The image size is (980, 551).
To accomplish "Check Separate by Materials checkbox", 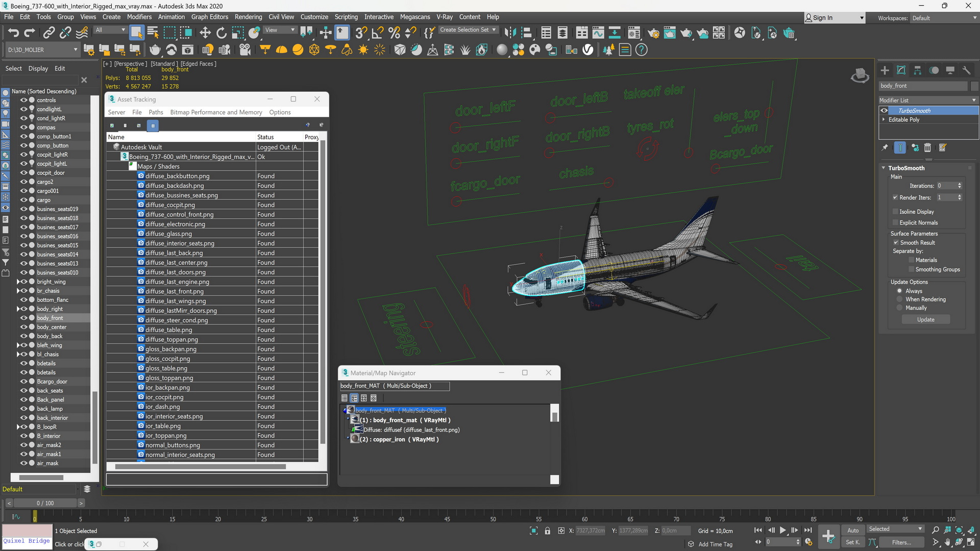I will (911, 260).
